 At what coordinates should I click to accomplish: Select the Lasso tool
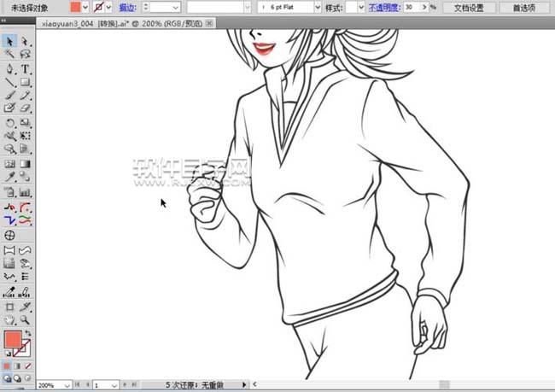tap(25, 54)
